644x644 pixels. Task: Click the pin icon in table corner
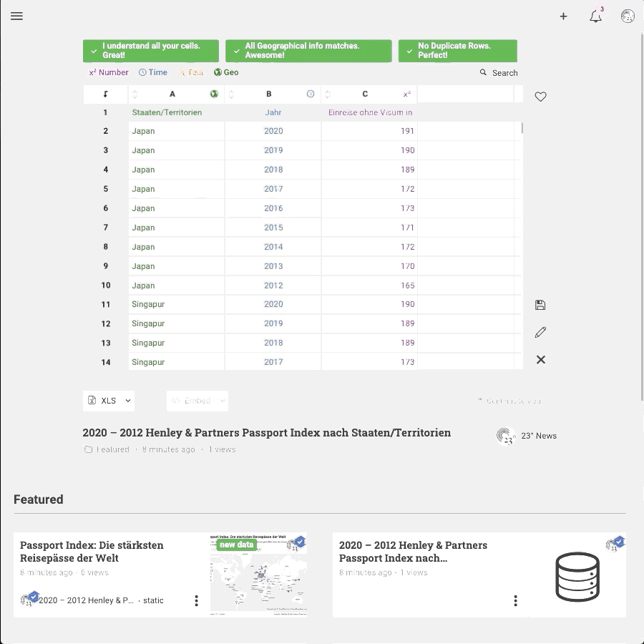point(106,94)
